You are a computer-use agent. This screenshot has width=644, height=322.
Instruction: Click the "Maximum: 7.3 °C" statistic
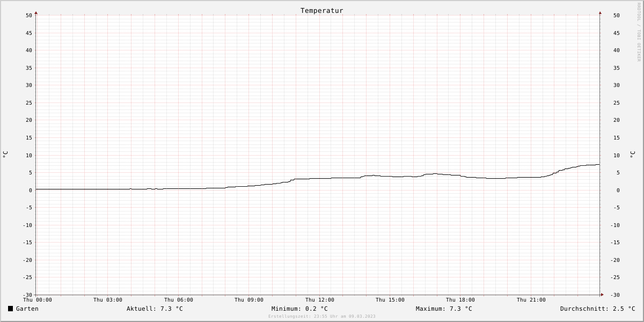click(444, 309)
